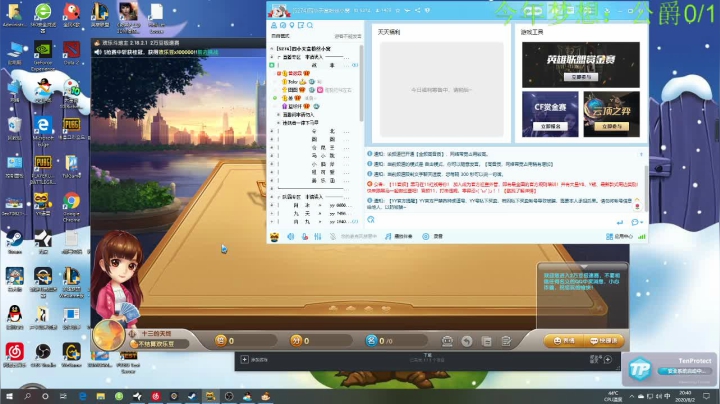
Task: Open the 自由模式 mode selector
Action: (x=280, y=36)
